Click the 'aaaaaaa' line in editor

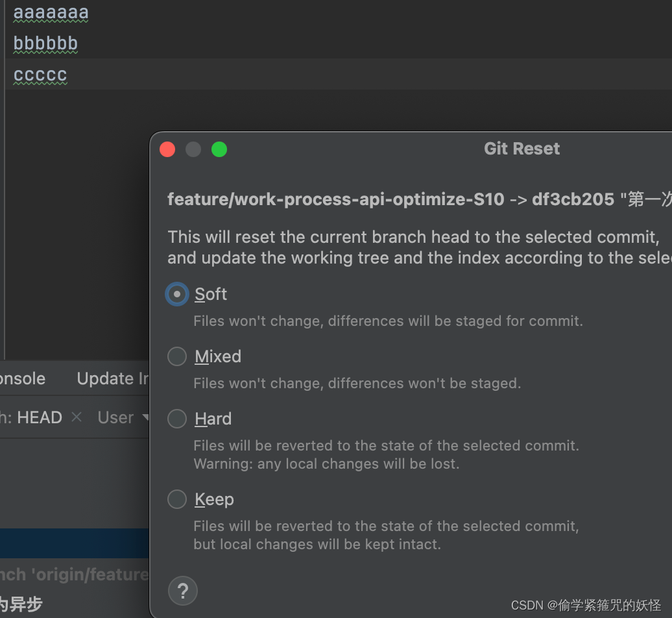point(51,12)
